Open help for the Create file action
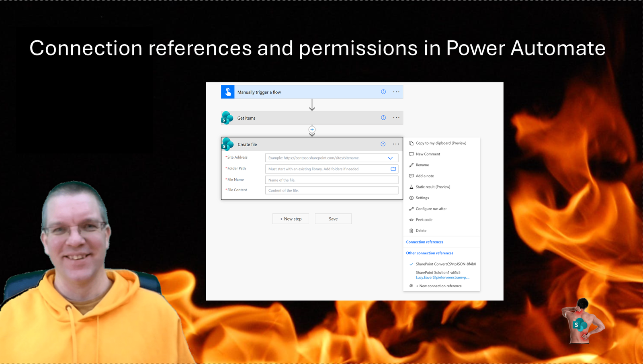 [383, 144]
